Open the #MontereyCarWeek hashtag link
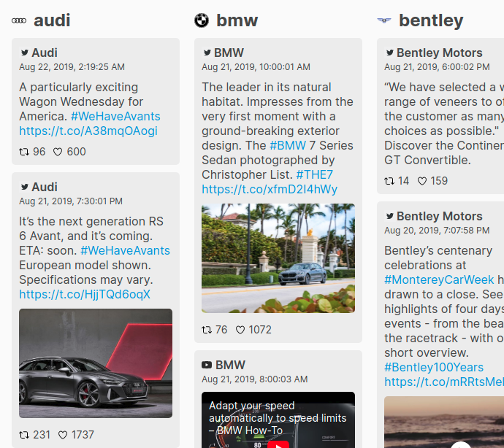 point(439,279)
